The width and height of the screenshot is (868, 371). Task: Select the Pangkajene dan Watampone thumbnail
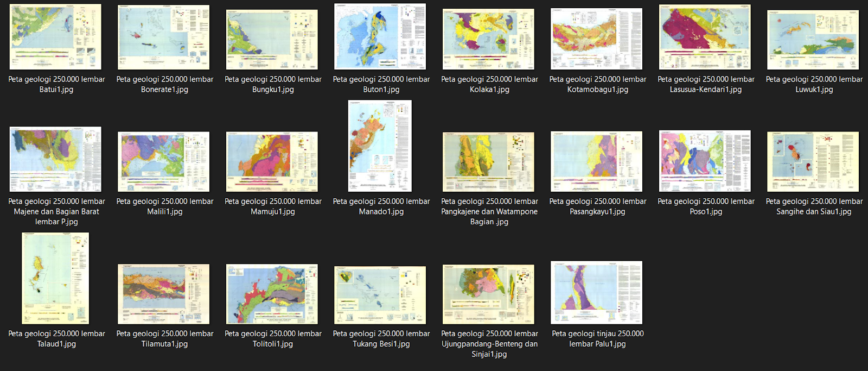[x=488, y=162]
